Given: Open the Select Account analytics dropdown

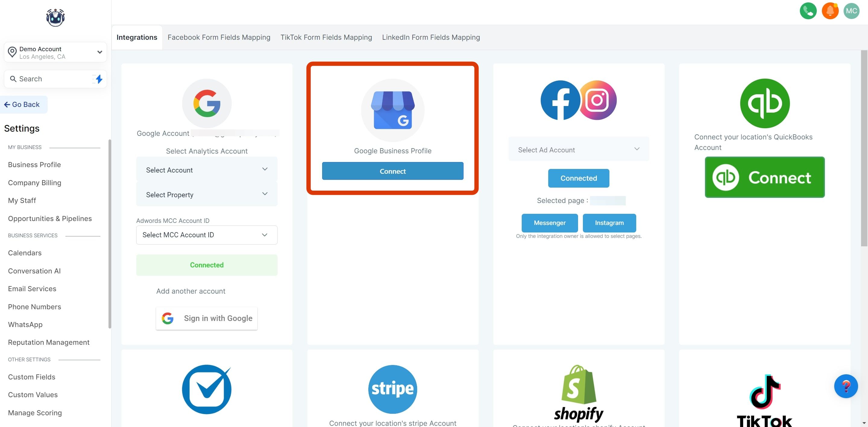Looking at the screenshot, I should point(206,170).
